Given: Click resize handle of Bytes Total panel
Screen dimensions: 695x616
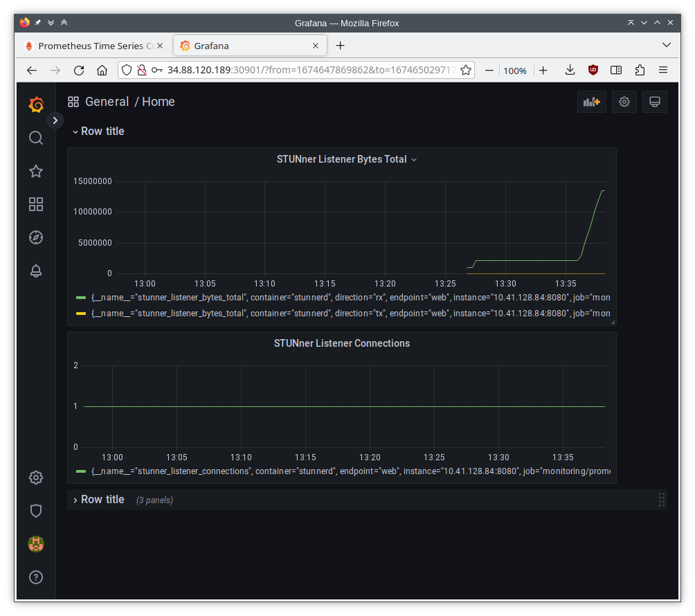Looking at the screenshot, I should 613,322.
